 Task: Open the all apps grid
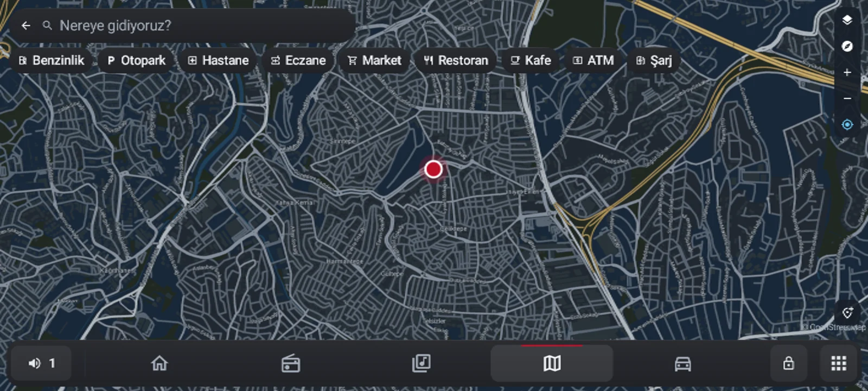[839, 363]
